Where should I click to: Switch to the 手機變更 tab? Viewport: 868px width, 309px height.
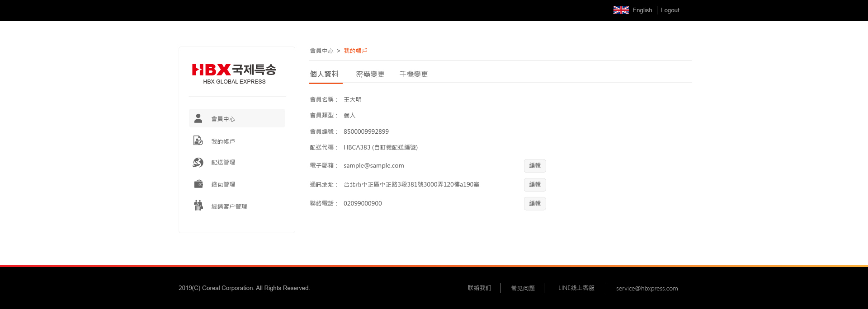[413, 74]
